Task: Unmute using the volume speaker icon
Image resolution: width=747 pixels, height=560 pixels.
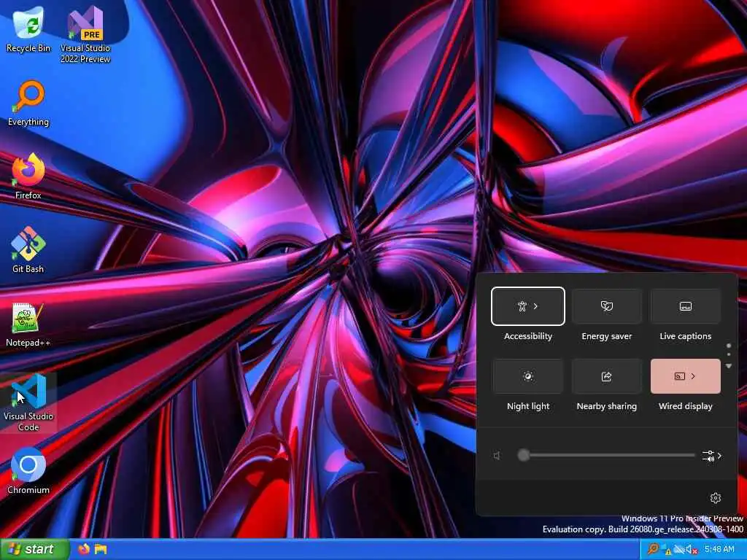Action: tap(497, 456)
